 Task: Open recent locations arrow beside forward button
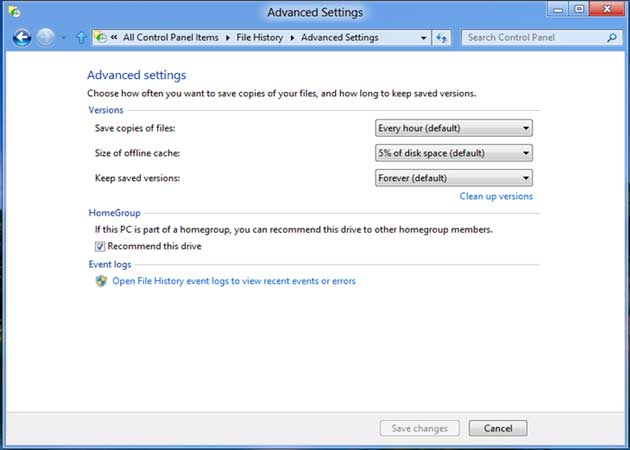click(63, 38)
